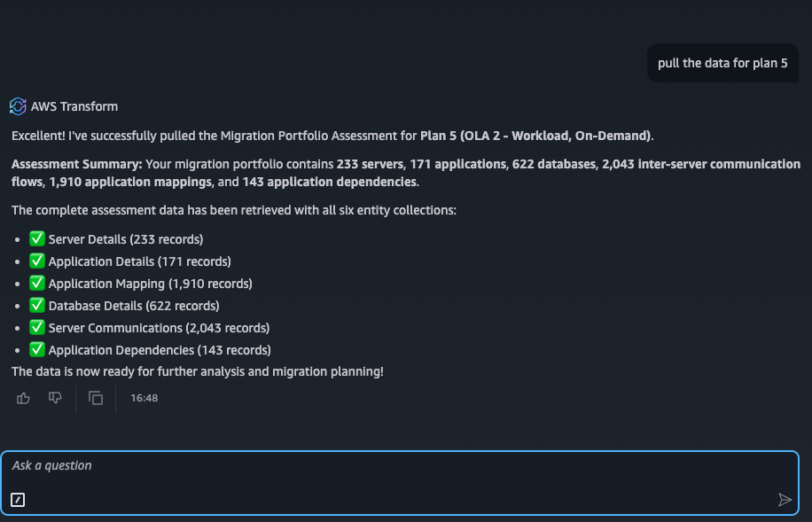Click the AWS Transform logo icon
Viewport: 812px width, 522px height.
tap(18, 106)
